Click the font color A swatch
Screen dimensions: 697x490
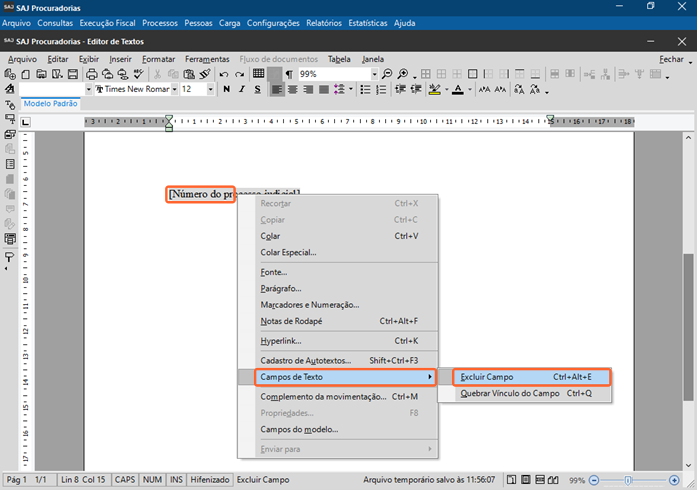[457, 89]
